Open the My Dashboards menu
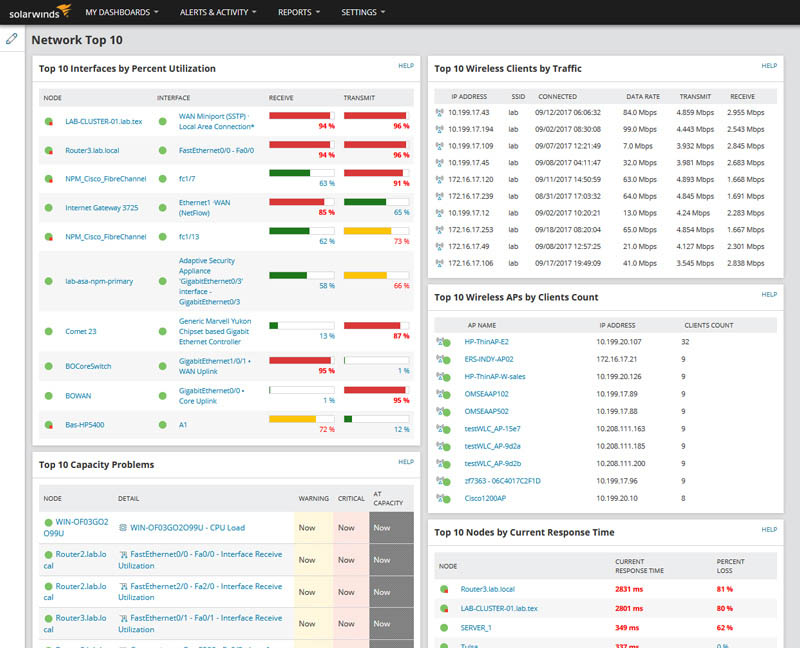This screenshot has height=648, width=800. (122, 12)
